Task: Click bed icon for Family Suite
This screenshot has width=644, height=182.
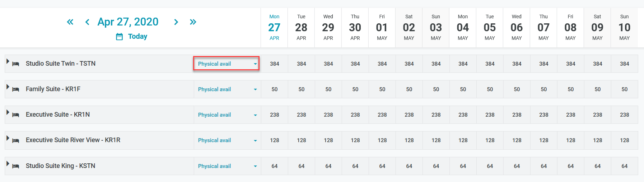Action: coord(16,89)
